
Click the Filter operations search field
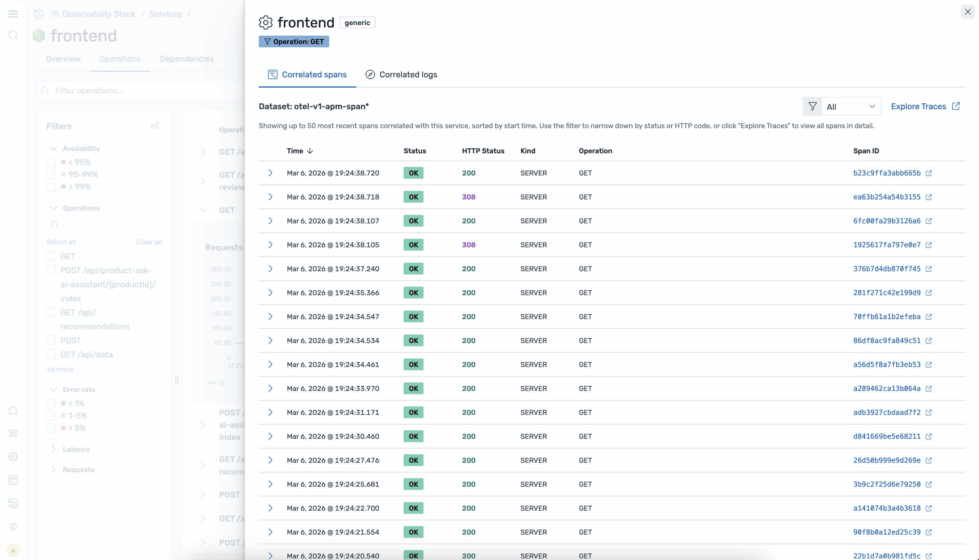(115, 91)
